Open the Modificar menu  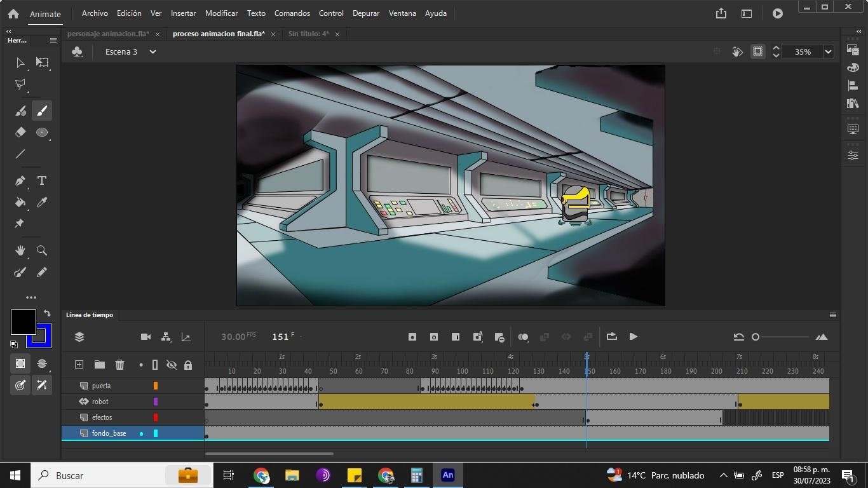pos(221,13)
